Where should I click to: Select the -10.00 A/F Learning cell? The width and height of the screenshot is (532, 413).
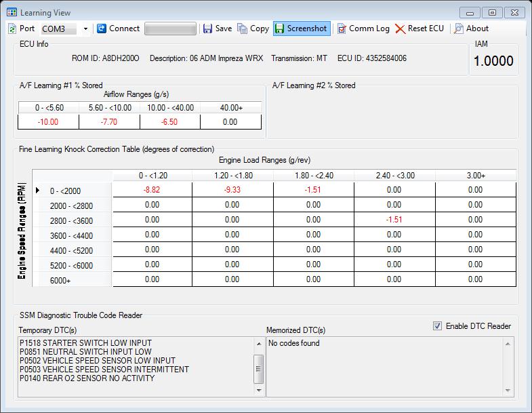(x=47, y=122)
